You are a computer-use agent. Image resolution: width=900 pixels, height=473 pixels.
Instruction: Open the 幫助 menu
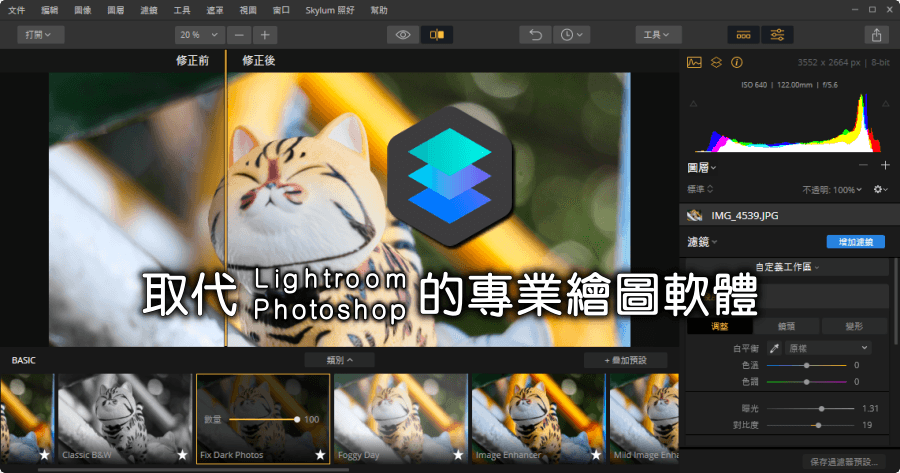coord(379,10)
